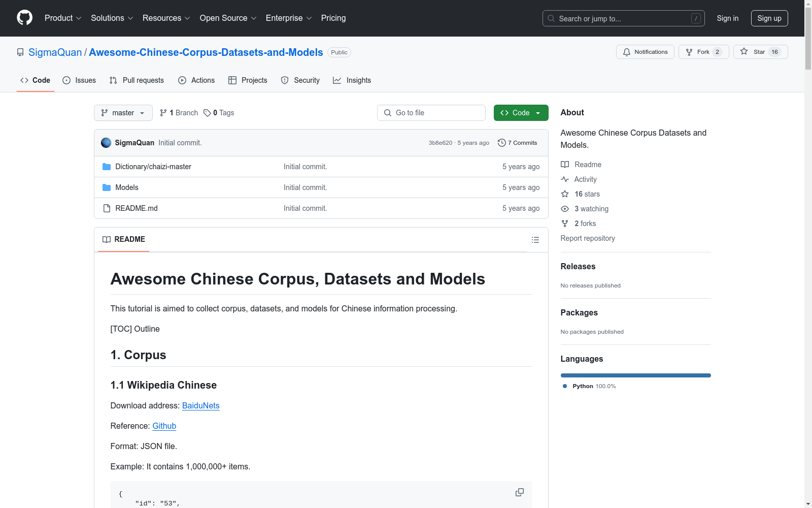Screen dimensions: 812x508
Task: Open the SigmaQuan owner profile link
Action: coord(55,52)
